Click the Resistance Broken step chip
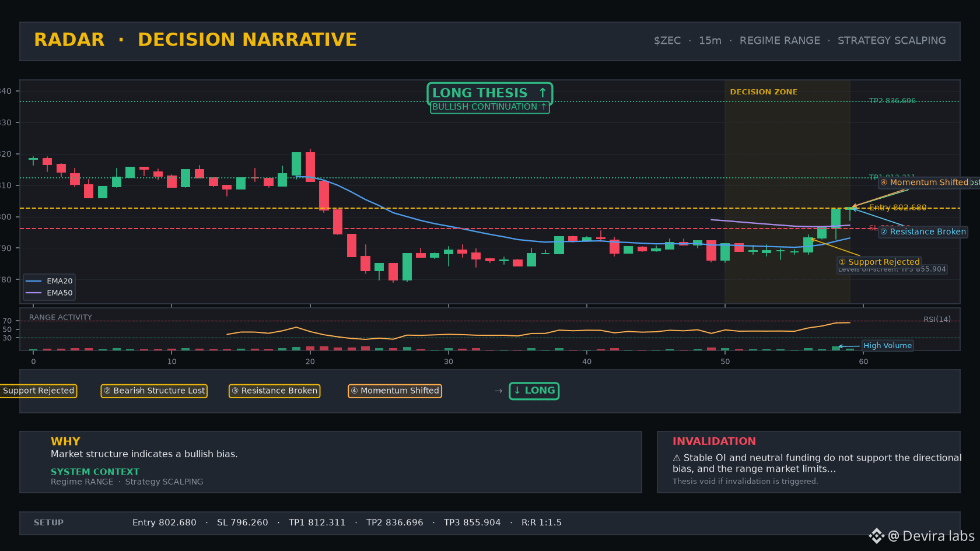The height and width of the screenshot is (551, 980). (274, 391)
